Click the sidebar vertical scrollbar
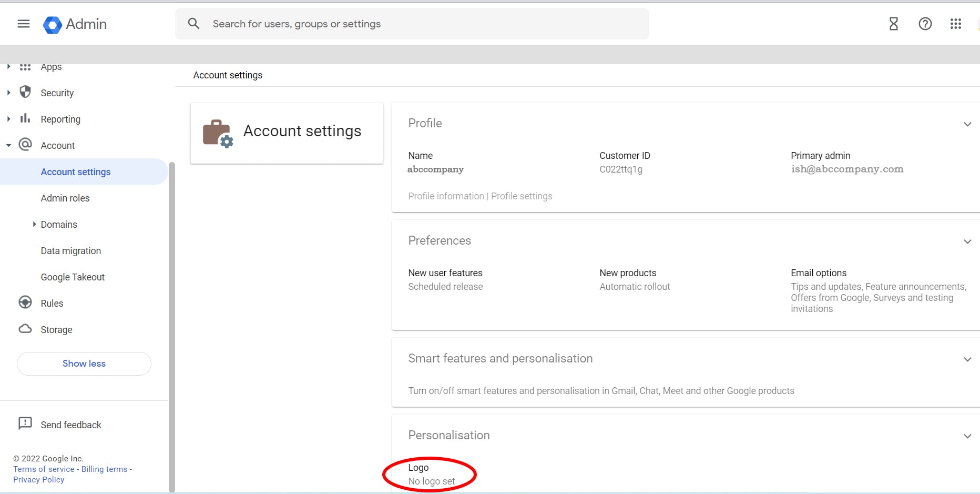 171,326
